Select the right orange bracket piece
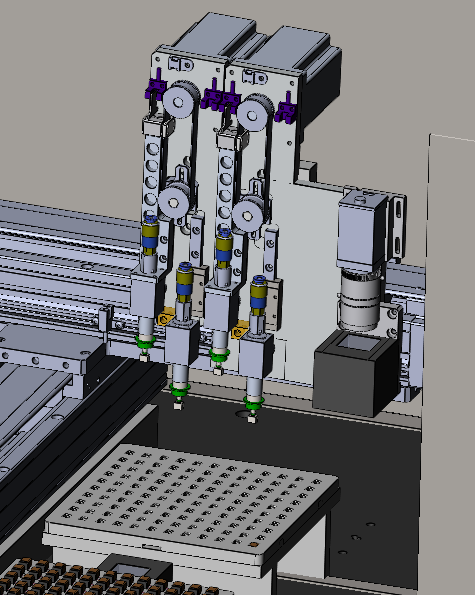This screenshot has height=595, width=475. 239,329
